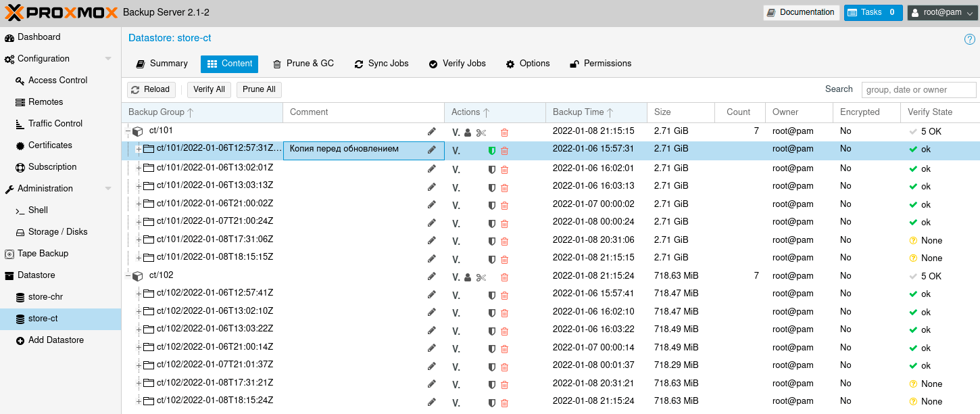Image resolution: width=980 pixels, height=414 pixels.
Task: Collapse the ct/101 backup group
Action: [128, 131]
